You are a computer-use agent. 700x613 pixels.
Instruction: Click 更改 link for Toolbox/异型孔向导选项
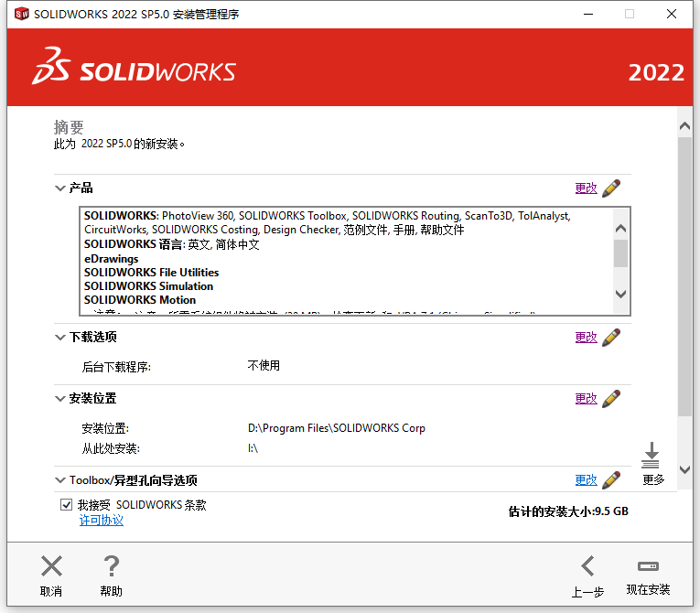click(587, 480)
